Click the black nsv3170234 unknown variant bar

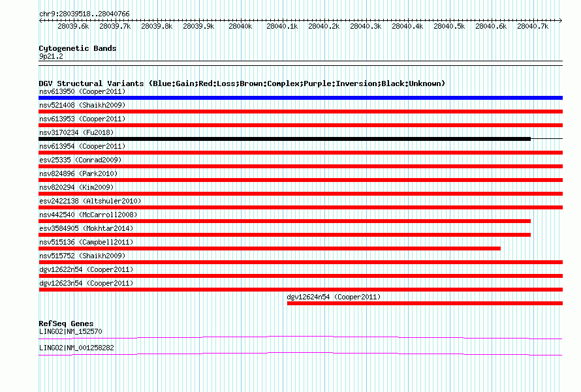point(285,139)
